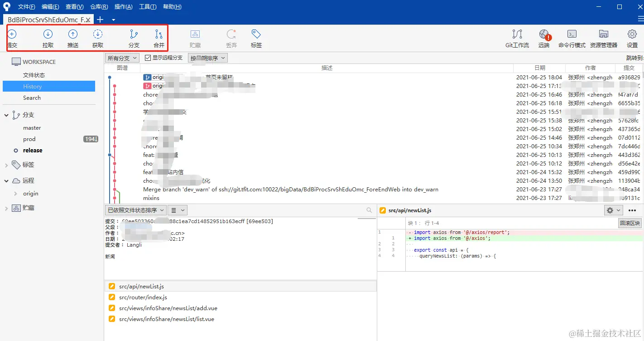Open the list view mode dropdown
The height and width of the screenshot is (341, 644).
(x=177, y=210)
